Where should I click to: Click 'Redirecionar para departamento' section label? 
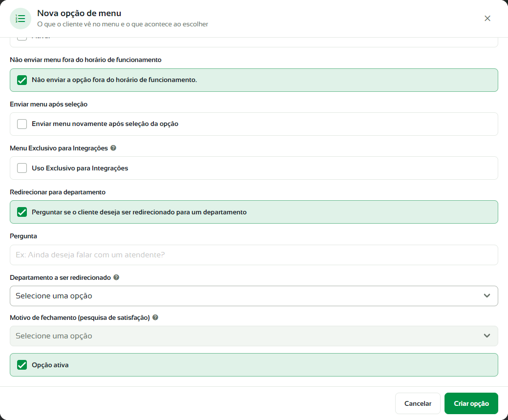pos(58,192)
